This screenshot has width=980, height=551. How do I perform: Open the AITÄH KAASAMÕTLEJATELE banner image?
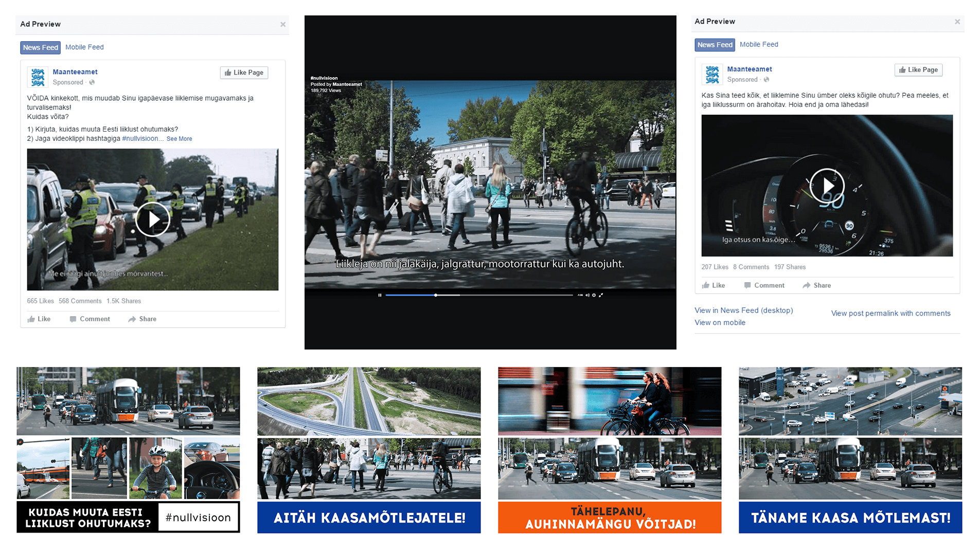pyautogui.click(x=369, y=518)
